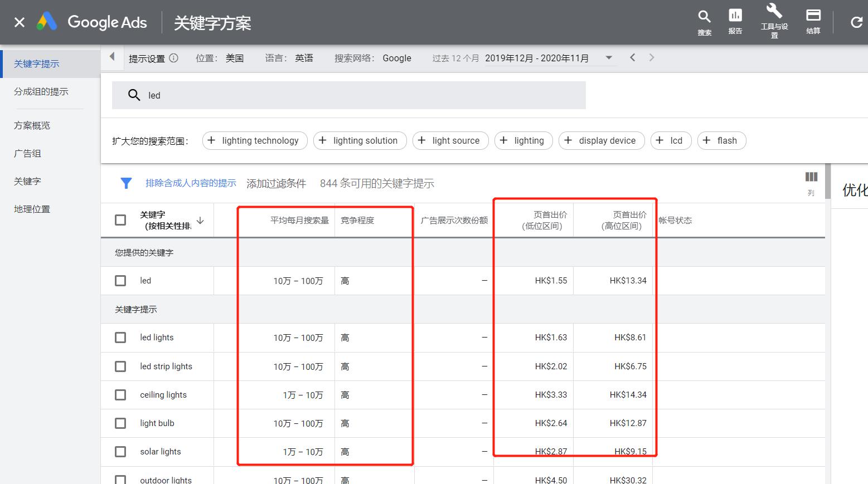Screen dimensions: 868x484
Task: Click 添加过滤条件 to add a filter
Action: [x=276, y=183]
